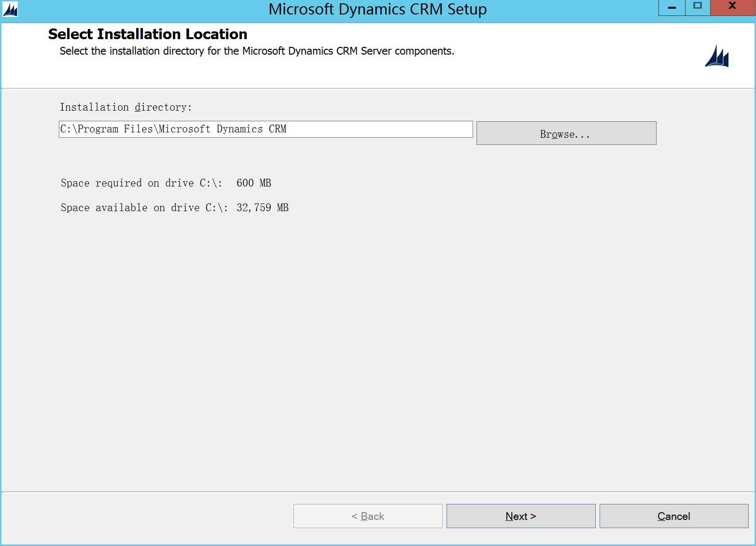Open the Browse... folder dialog
756x546 pixels.
click(x=566, y=133)
